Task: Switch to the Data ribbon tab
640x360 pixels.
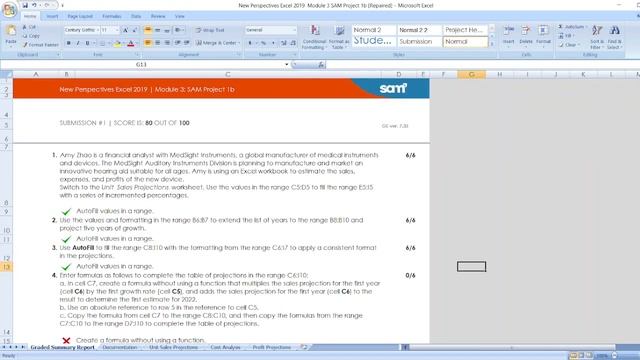Action: tap(136, 16)
